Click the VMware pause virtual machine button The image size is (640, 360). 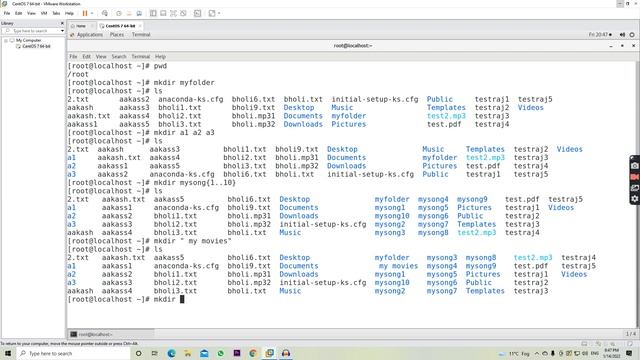point(85,13)
